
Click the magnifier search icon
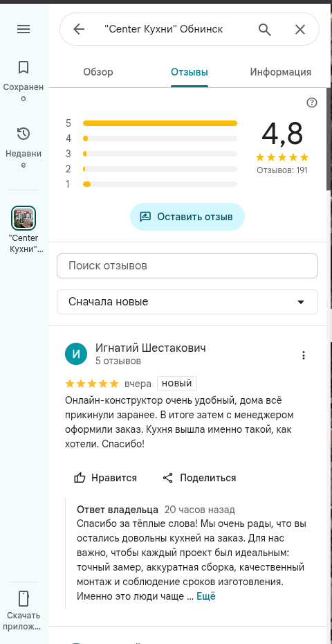[265, 29]
